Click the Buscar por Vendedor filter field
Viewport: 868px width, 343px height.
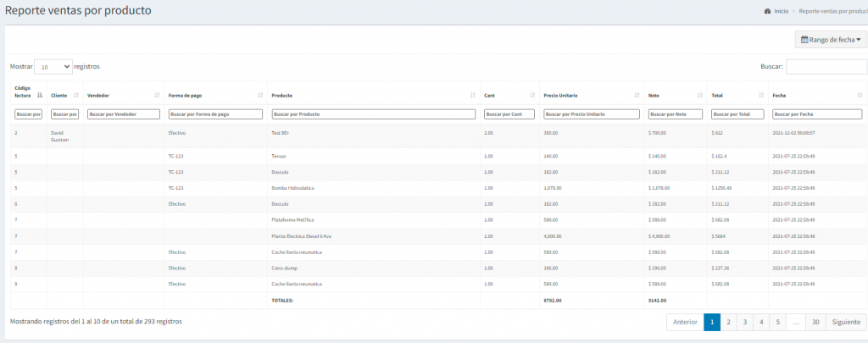coord(124,113)
